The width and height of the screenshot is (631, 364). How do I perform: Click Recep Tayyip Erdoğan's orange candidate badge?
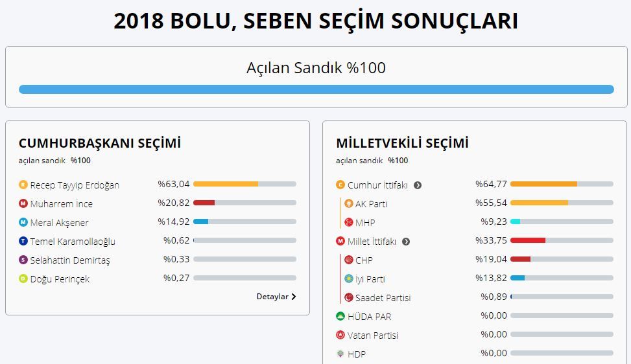(x=23, y=185)
